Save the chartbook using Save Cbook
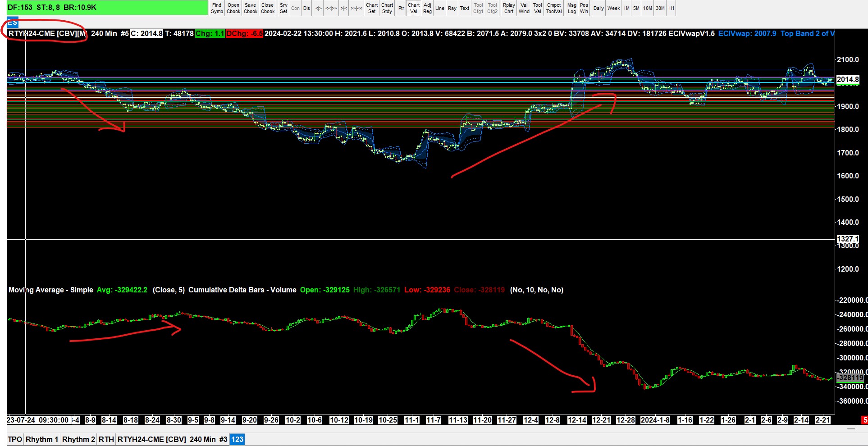 pos(251,8)
